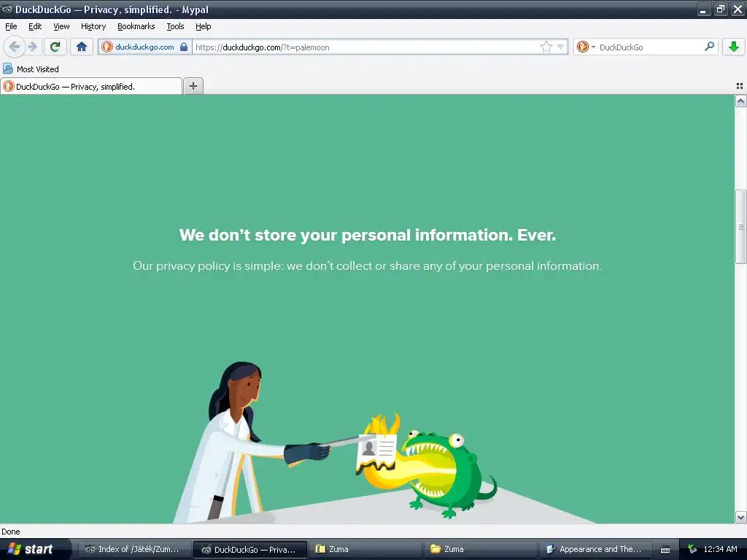747x560 pixels.
Task: Click the magnifier search go icon
Action: (x=709, y=47)
